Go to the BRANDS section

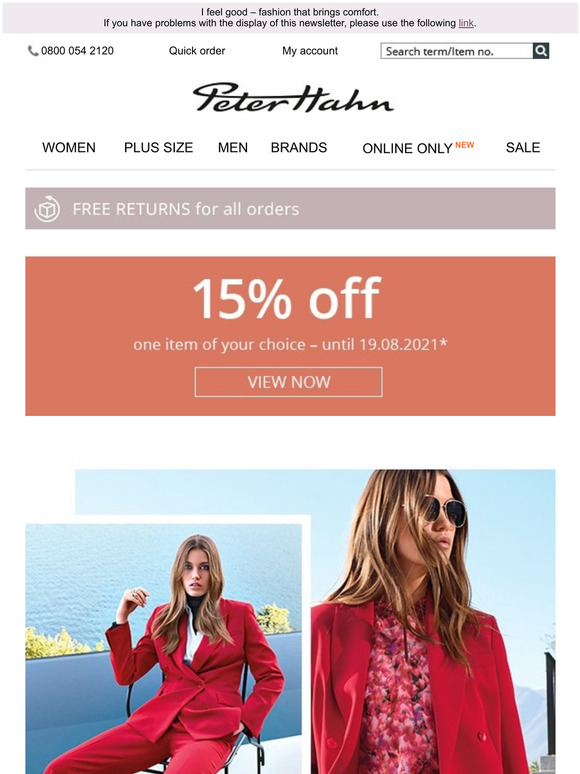point(299,148)
